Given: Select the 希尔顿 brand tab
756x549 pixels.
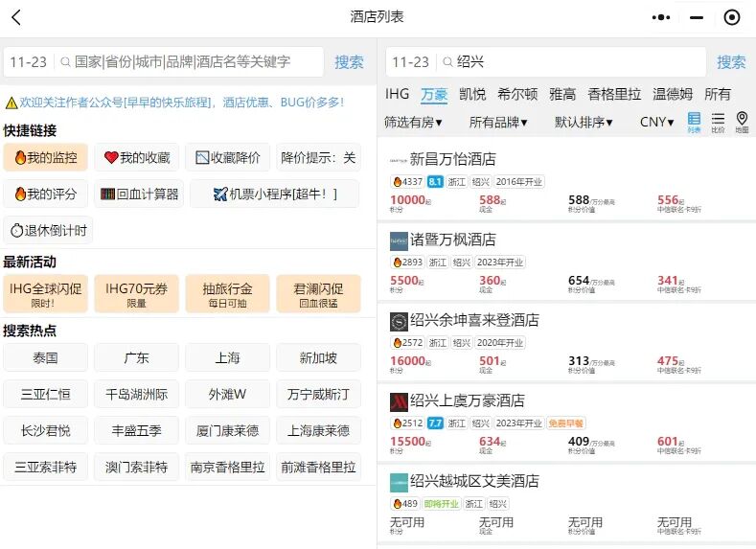Looking at the screenshot, I should pyautogui.click(x=517, y=94).
